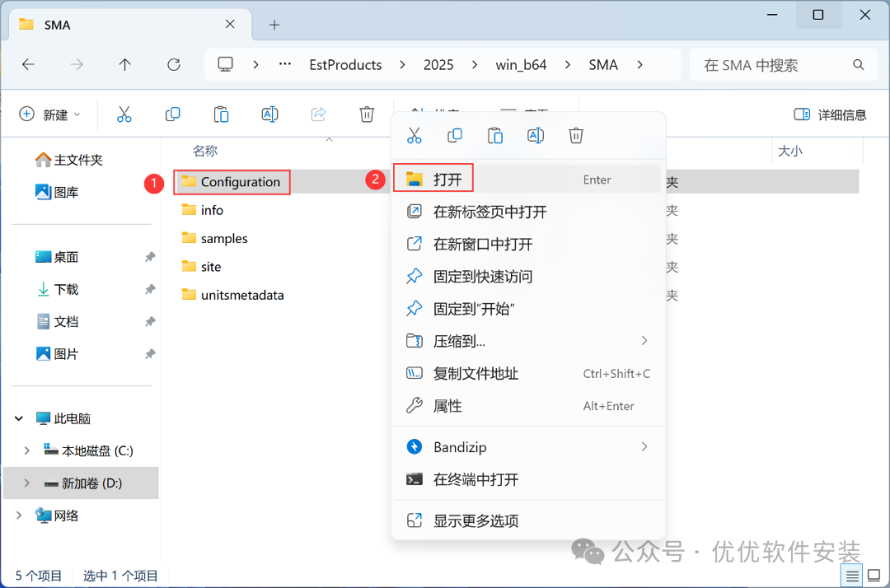
Task: Copy the Configuration folder via context menu copy icon
Action: point(455,135)
